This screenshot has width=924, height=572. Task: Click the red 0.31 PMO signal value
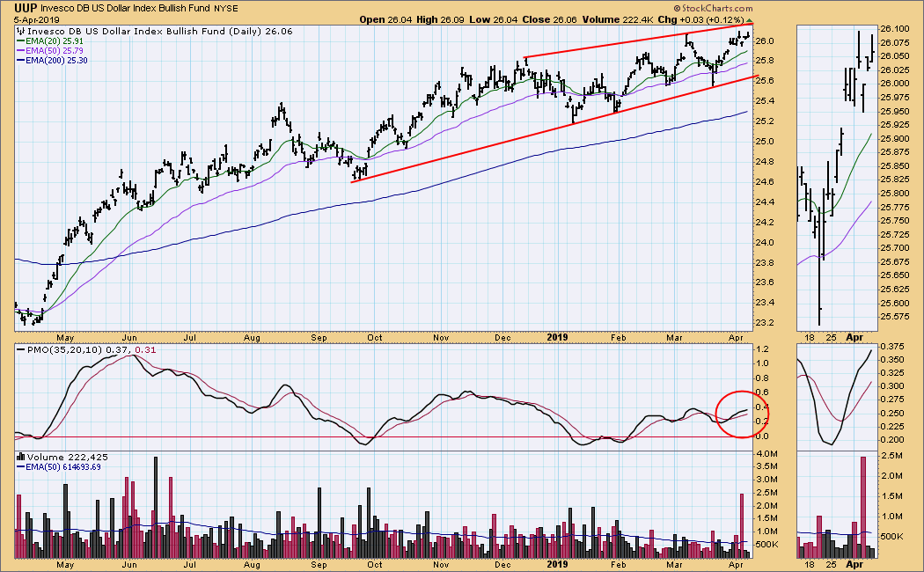(x=146, y=350)
